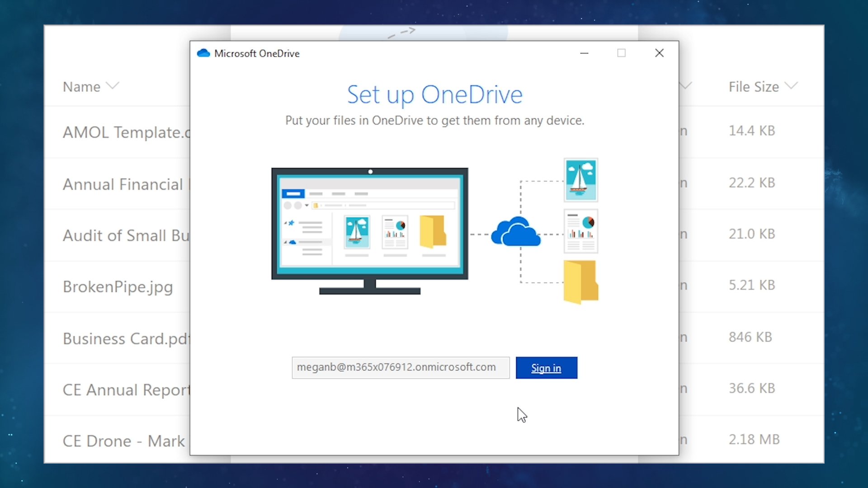Select the Business Card.pdf file
Screen dimensions: 868x488
coord(126,339)
